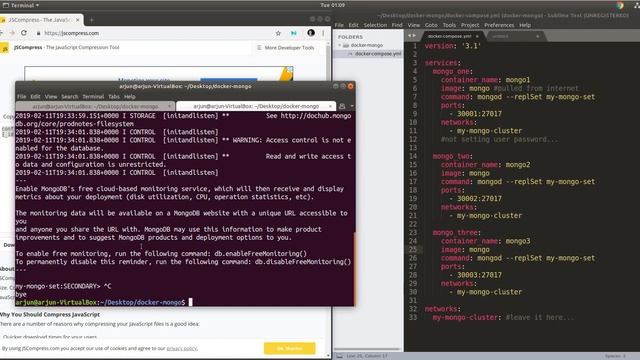The image size is (640, 360).
Task: Open terminal Help menu
Action: point(130,97)
